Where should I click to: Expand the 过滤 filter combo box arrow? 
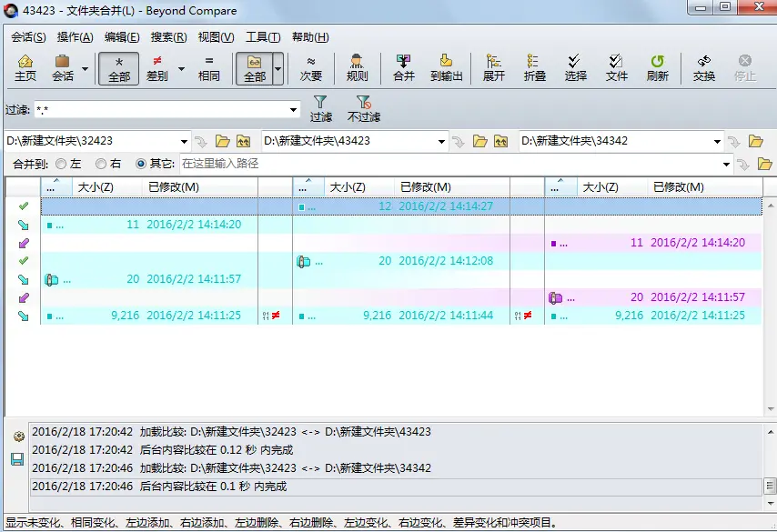click(x=293, y=109)
